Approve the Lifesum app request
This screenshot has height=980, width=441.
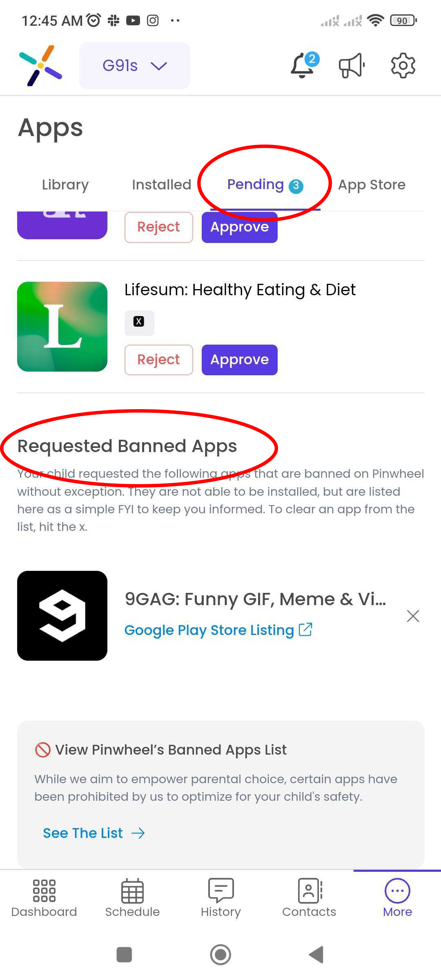pos(240,360)
